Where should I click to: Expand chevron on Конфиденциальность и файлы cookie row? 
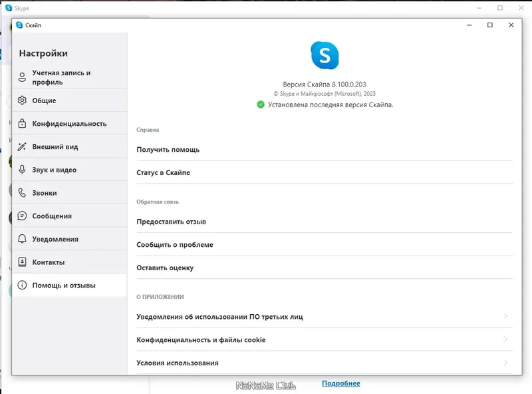(505, 339)
